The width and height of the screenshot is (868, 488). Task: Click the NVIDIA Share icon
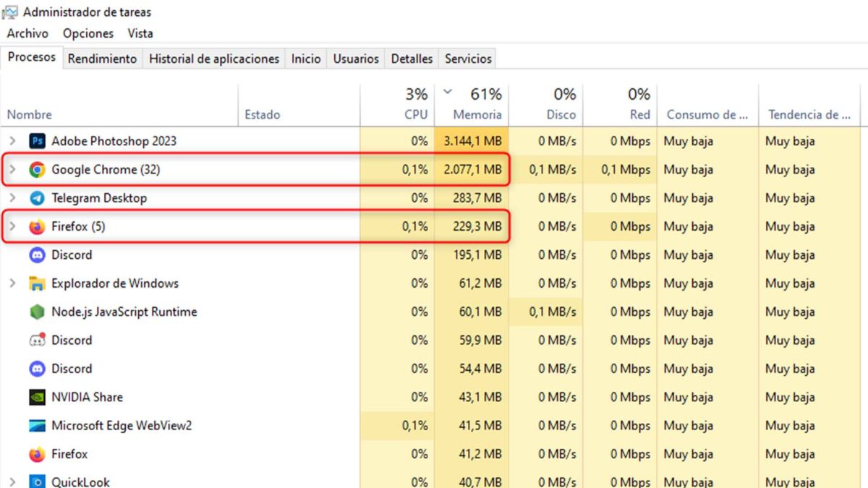(x=37, y=398)
